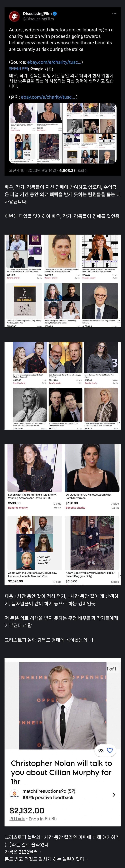Click the @DiscussingFilm handle
Viewport: 125px width, 868px height.
(38, 19)
